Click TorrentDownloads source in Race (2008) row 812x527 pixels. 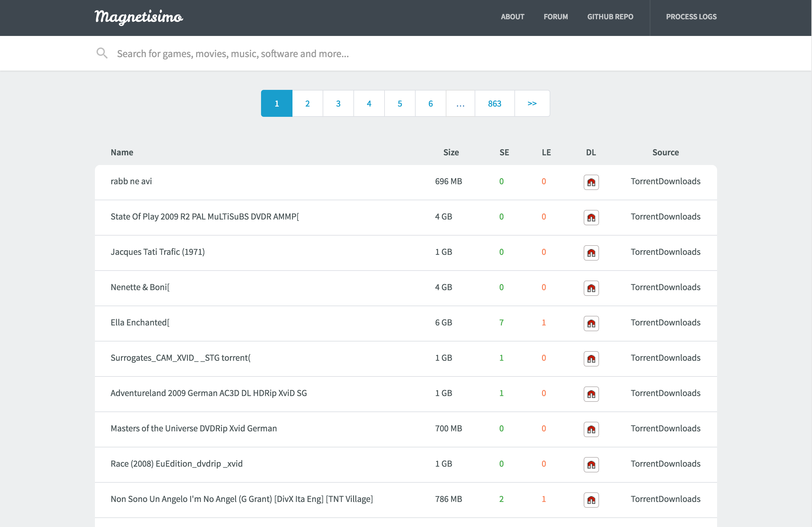point(665,463)
